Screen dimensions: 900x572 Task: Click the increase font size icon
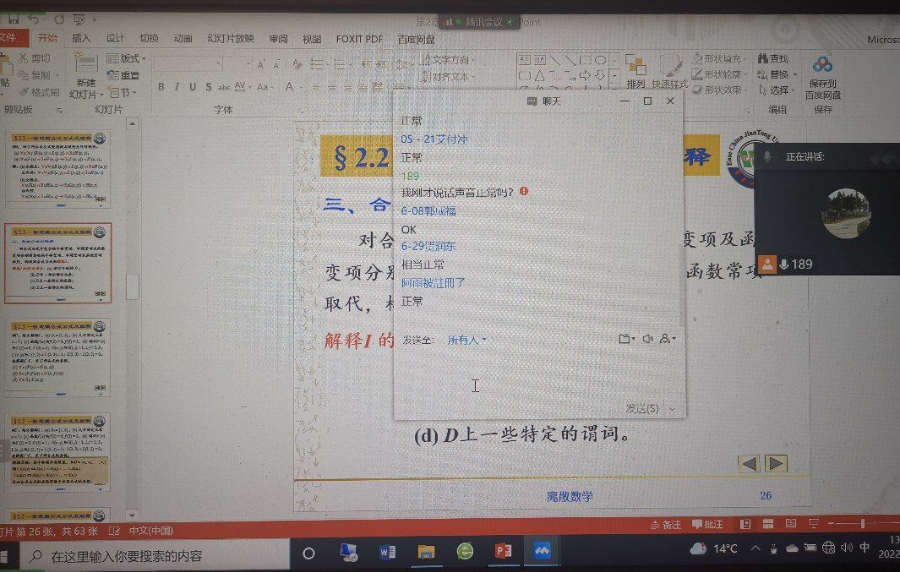click(x=261, y=64)
